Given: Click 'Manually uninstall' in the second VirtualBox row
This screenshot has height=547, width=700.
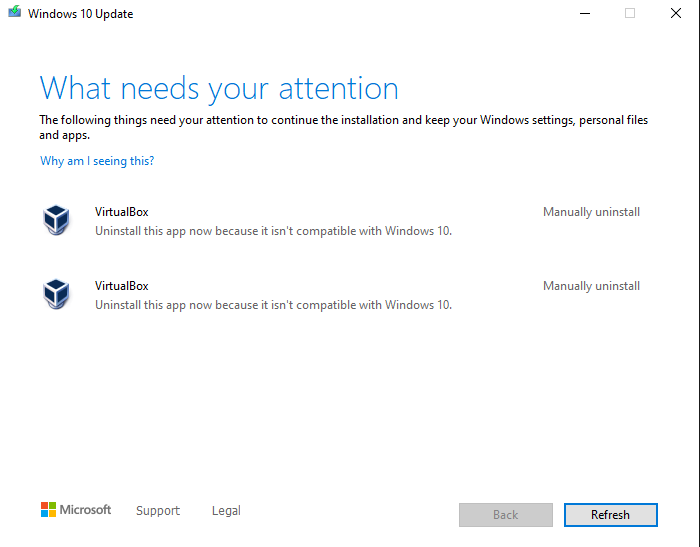Looking at the screenshot, I should pyautogui.click(x=591, y=286).
